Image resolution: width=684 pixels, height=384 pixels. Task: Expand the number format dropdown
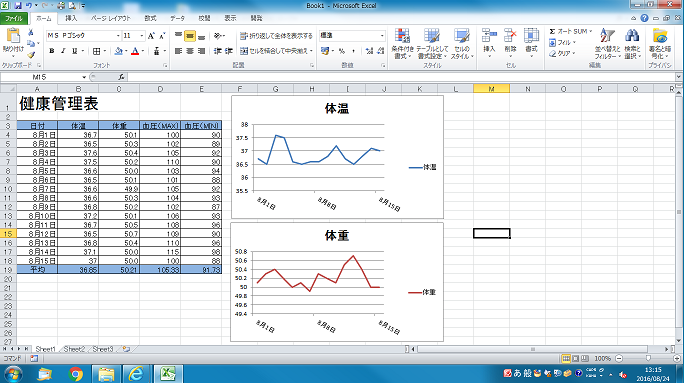click(382, 36)
